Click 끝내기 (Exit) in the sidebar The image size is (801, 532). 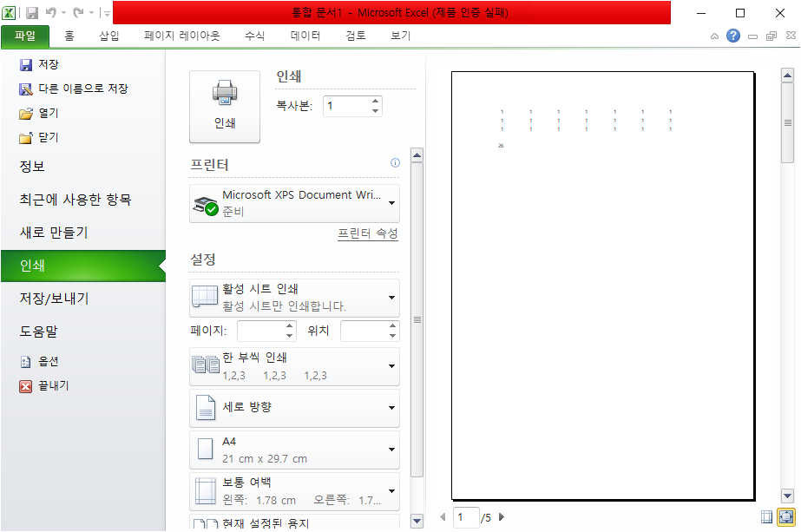[x=44, y=386]
